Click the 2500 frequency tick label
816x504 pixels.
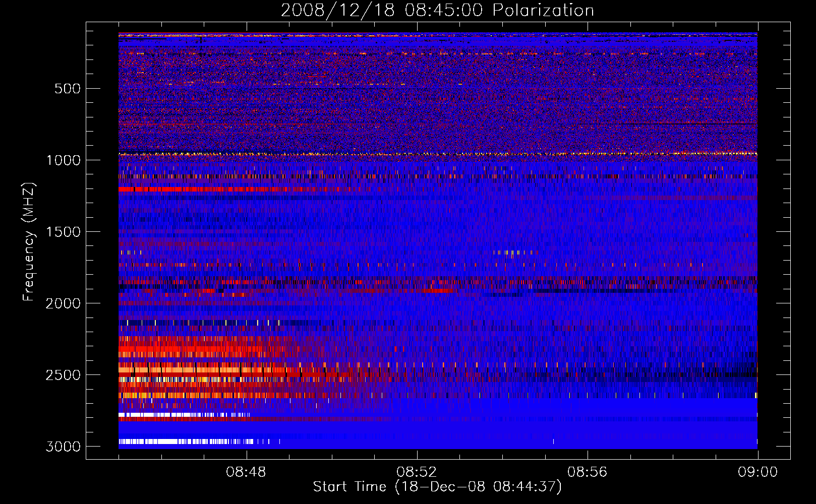[63, 375]
